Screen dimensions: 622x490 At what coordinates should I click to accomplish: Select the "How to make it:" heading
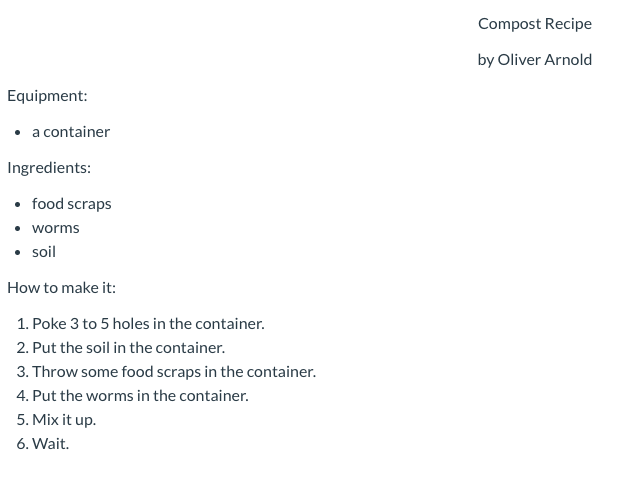pyautogui.click(x=61, y=287)
